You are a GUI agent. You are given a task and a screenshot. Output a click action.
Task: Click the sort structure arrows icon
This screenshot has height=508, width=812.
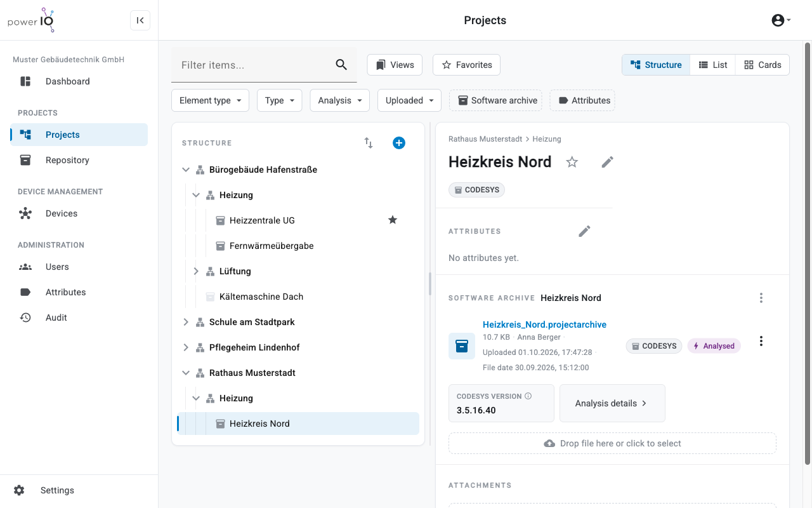click(369, 143)
